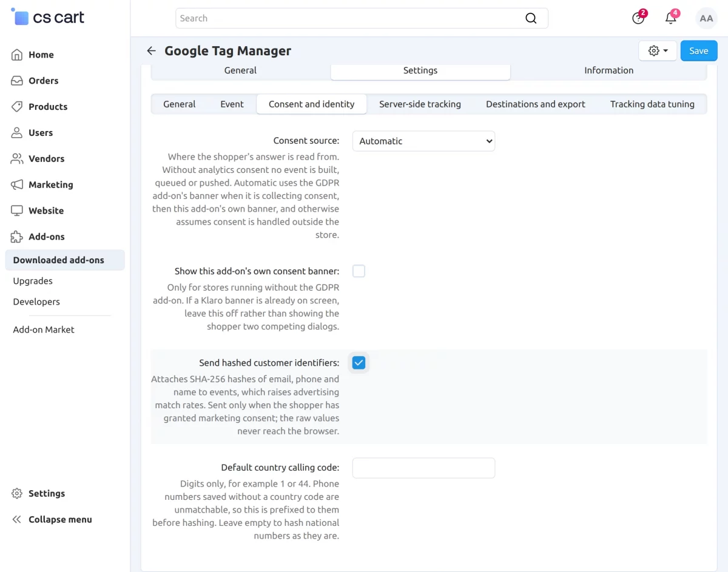
Task: Click the Send hashed customer identifiers label
Action: point(269,363)
